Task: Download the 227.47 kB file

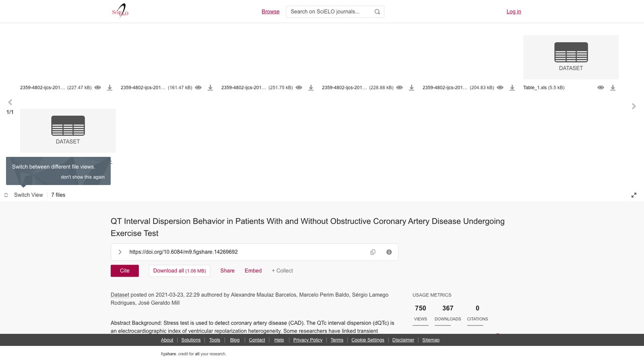Action: pos(110,87)
